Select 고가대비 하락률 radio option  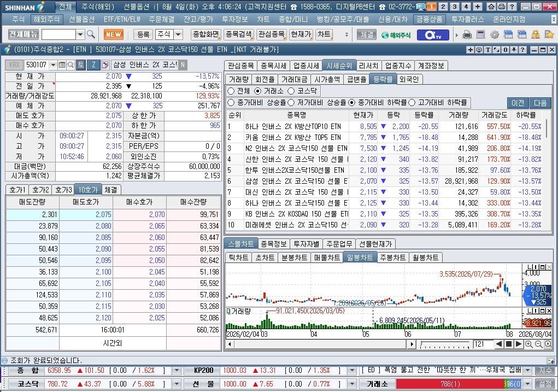412,103
